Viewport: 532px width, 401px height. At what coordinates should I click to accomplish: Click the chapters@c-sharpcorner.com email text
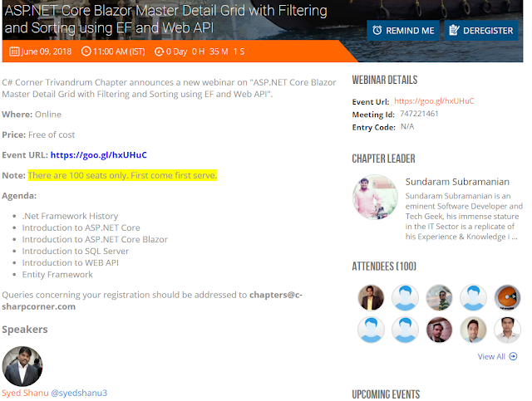[x=152, y=301]
